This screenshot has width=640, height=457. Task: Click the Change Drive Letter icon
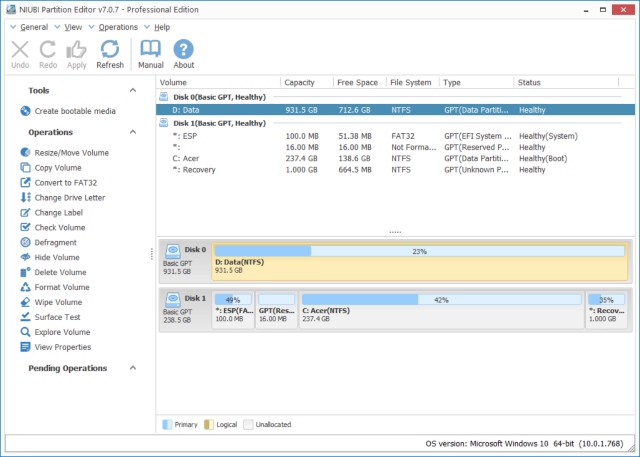tap(25, 197)
